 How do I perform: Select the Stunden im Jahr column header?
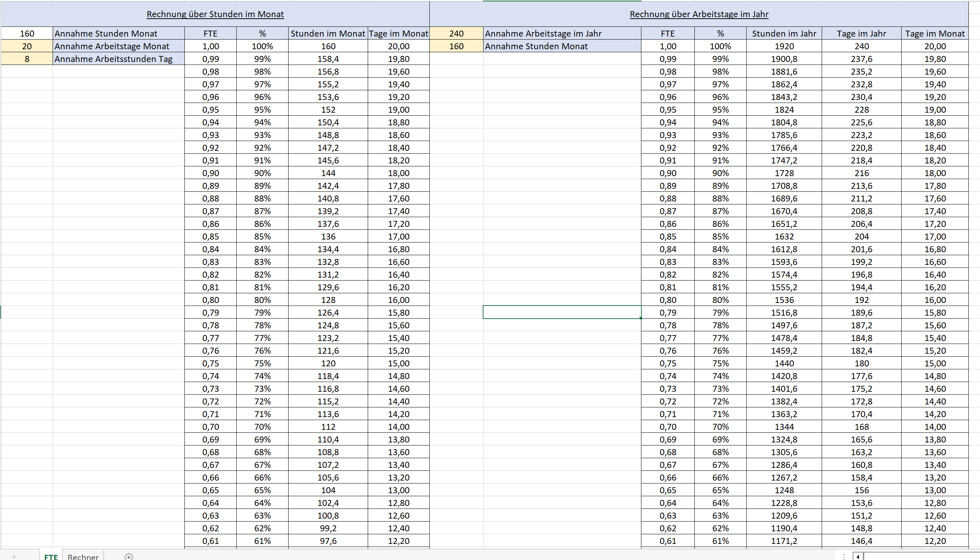click(x=784, y=34)
